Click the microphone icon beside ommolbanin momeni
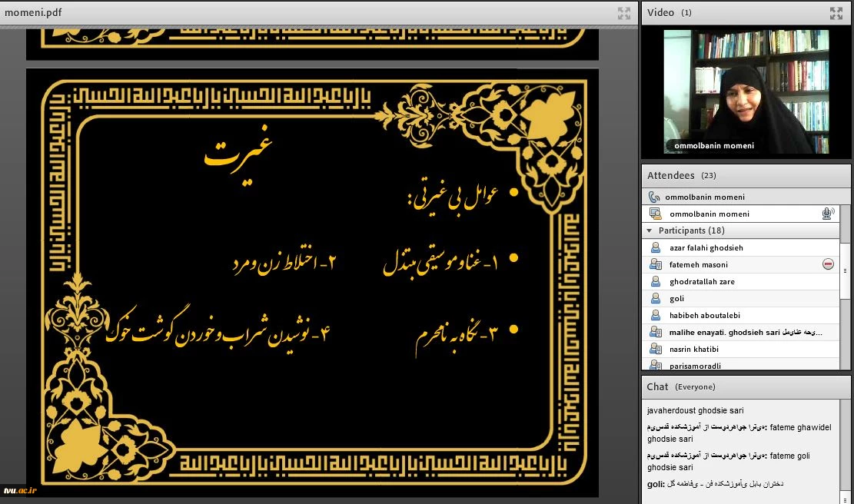This screenshot has height=504, width=854. click(x=828, y=214)
